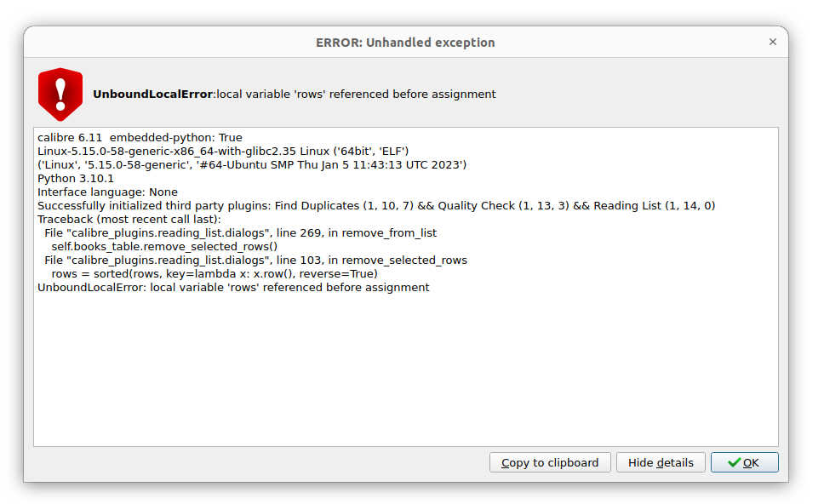The height and width of the screenshot is (504, 824).
Task: Close the Unhandled exception dialog window
Action: point(772,42)
